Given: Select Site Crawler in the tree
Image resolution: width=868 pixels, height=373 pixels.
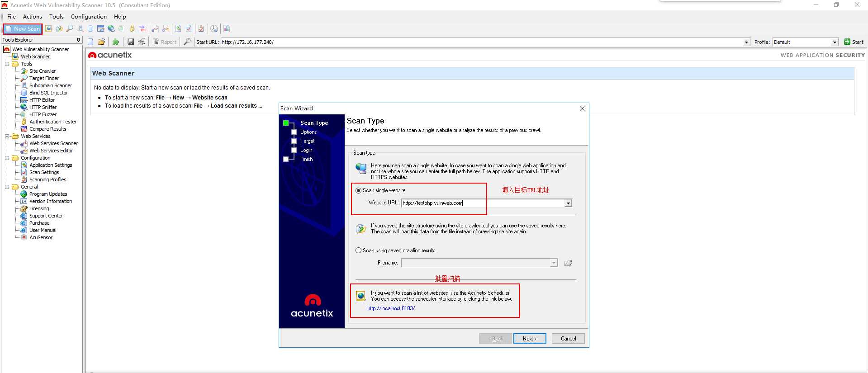Looking at the screenshot, I should [x=43, y=71].
